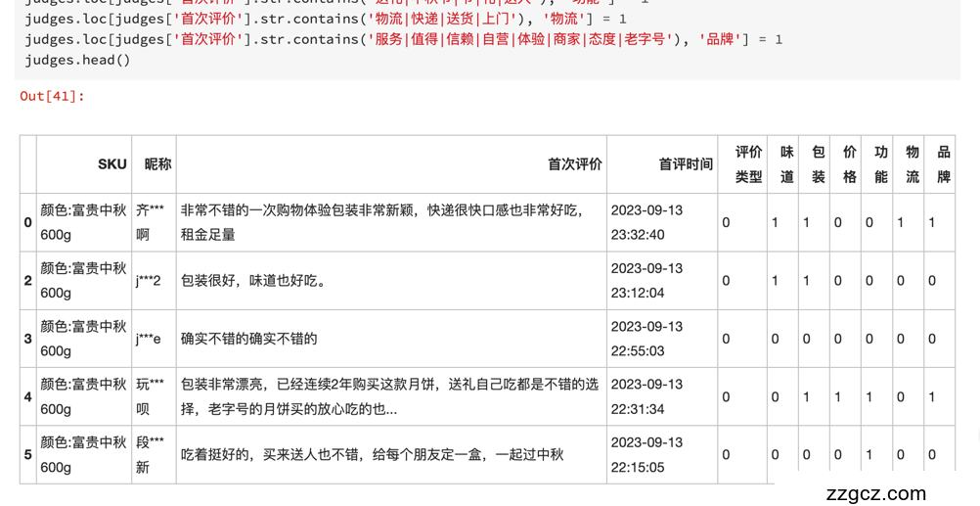The width and height of the screenshot is (980, 506).
Task: Select the 昵称 column header
Action: pyautogui.click(x=157, y=164)
